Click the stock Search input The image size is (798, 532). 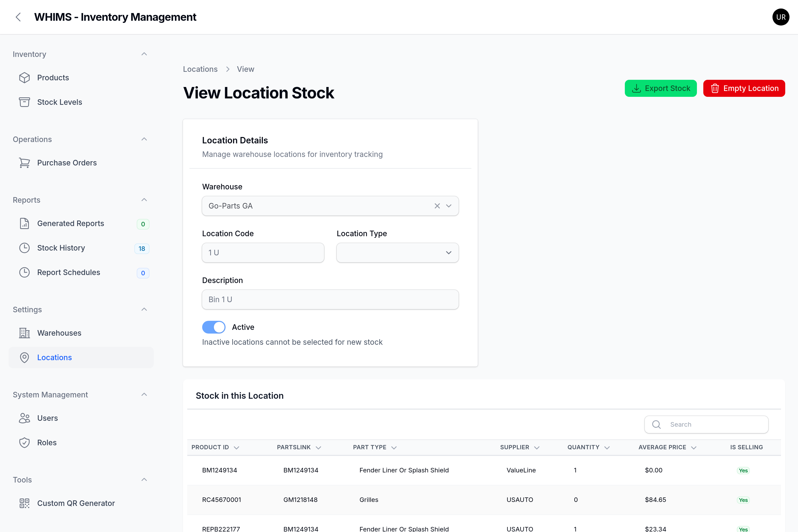(x=706, y=425)
